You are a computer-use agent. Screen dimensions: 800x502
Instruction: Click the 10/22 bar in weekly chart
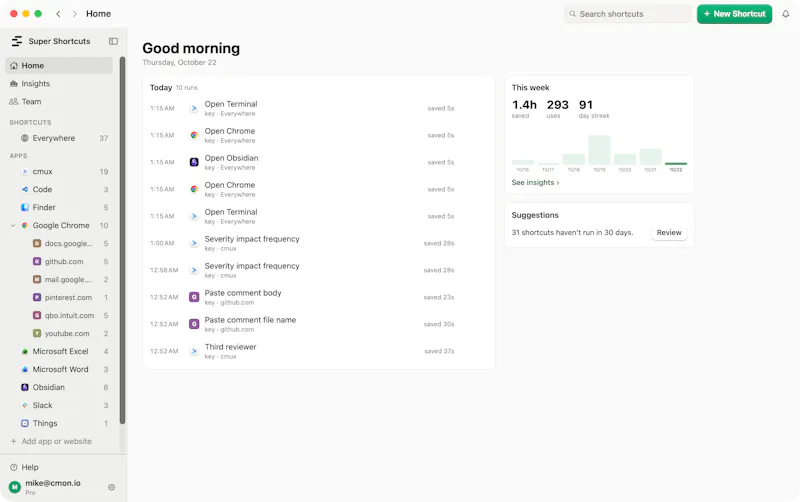pyautogui.click(x=676, y=164)
